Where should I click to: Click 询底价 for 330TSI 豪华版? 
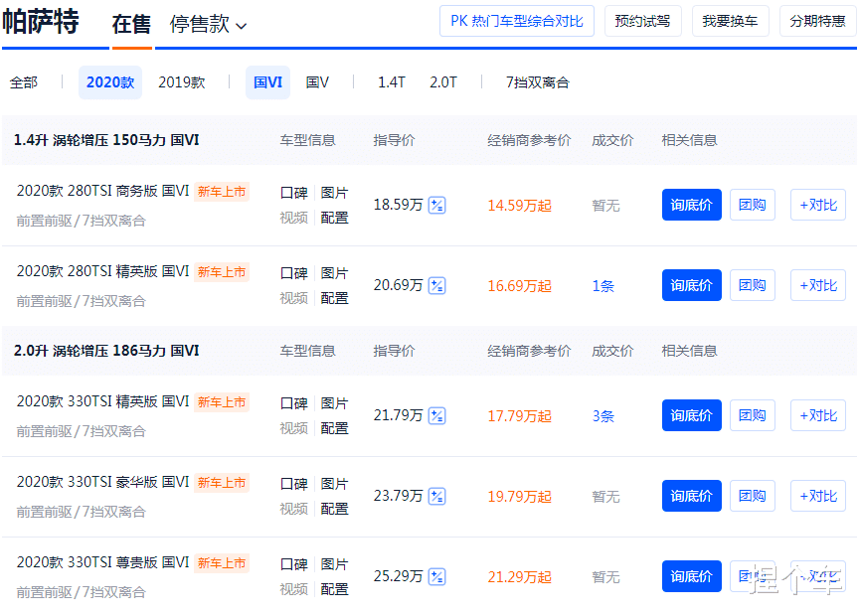coord(691,496)
